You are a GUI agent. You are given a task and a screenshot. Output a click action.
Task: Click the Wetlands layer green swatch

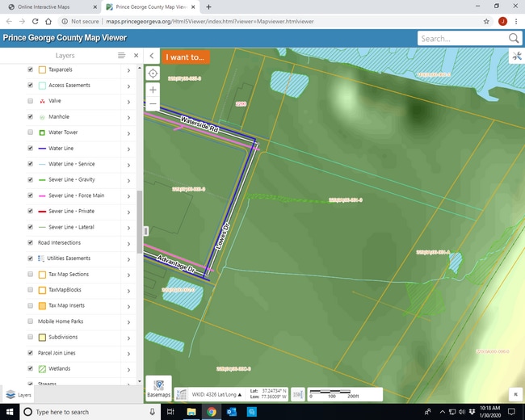42,369
